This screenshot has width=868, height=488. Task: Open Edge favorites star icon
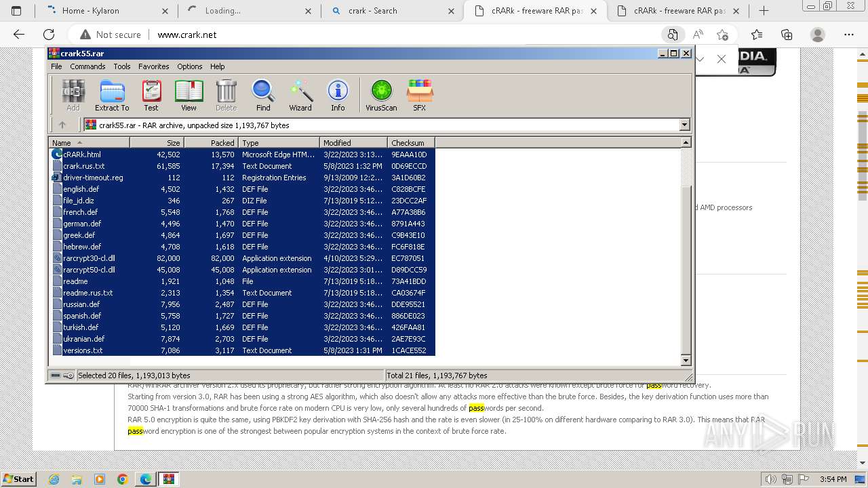(757, 35)
